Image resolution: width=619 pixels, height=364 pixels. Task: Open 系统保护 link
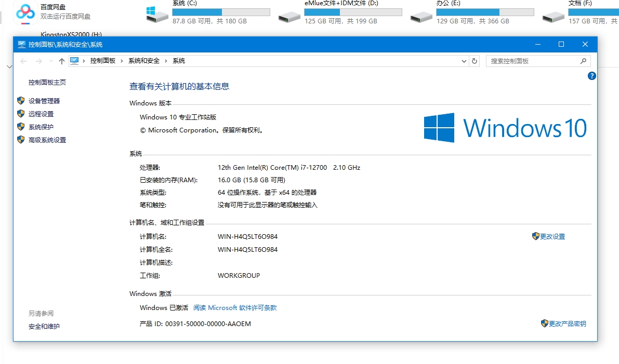coord(41,127)
